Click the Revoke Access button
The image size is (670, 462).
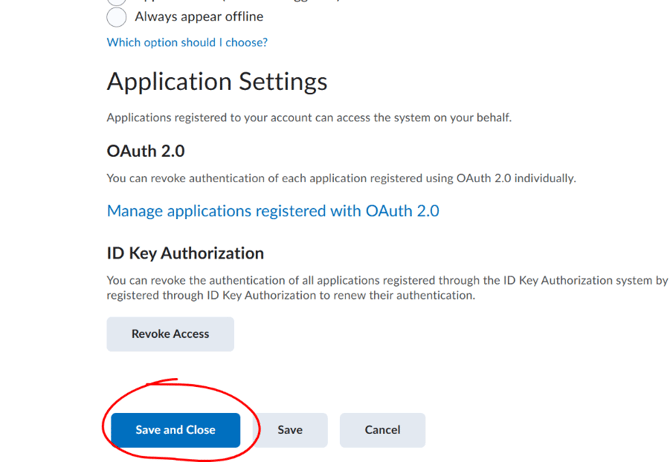[x=170, y=334]
